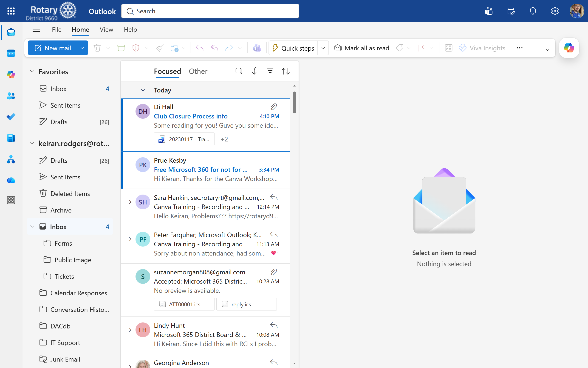Open account profile picture

click(577, 11)
